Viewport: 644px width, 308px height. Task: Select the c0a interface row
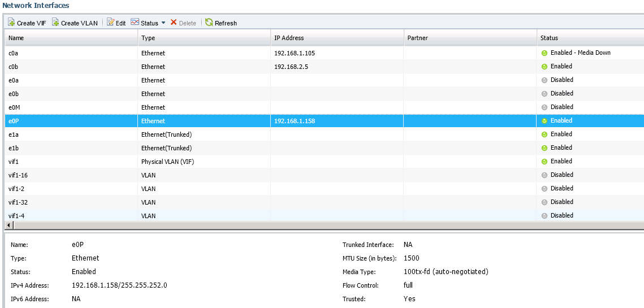[324, 53]
